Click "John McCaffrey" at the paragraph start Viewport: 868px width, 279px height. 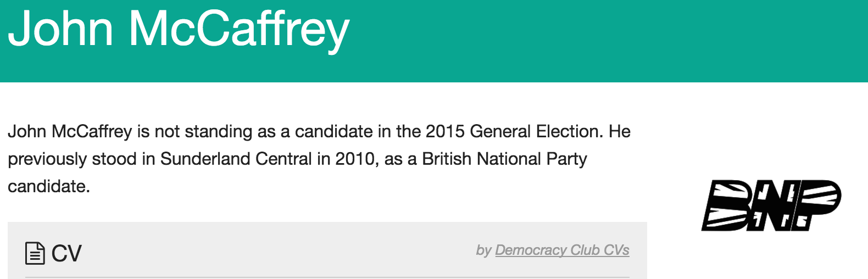tap(70, 131)
